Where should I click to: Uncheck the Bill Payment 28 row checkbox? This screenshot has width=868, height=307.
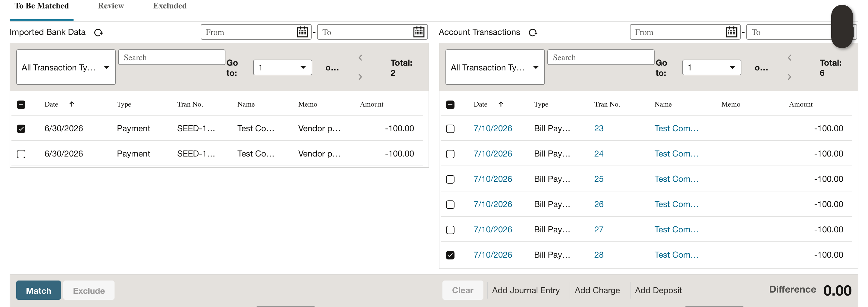tap(450, 255)
